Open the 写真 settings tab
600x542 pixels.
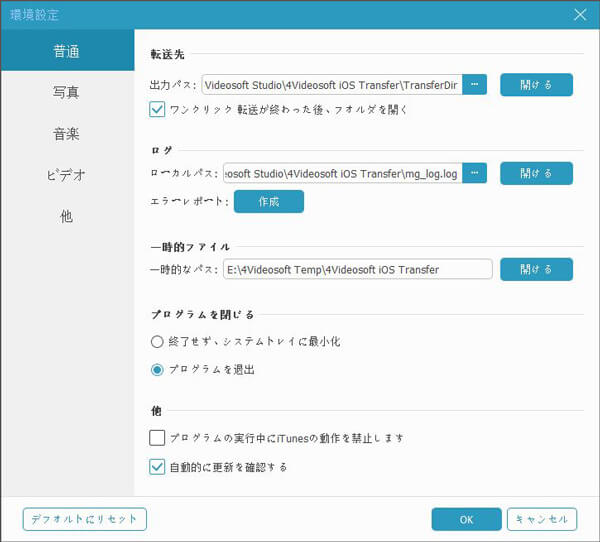click(67, 92)
